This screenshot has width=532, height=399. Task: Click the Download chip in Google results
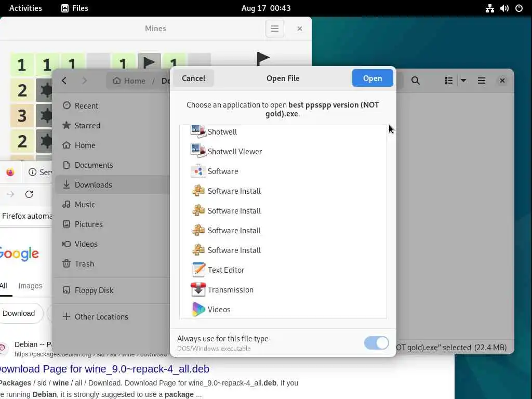[x=19, y=313]
